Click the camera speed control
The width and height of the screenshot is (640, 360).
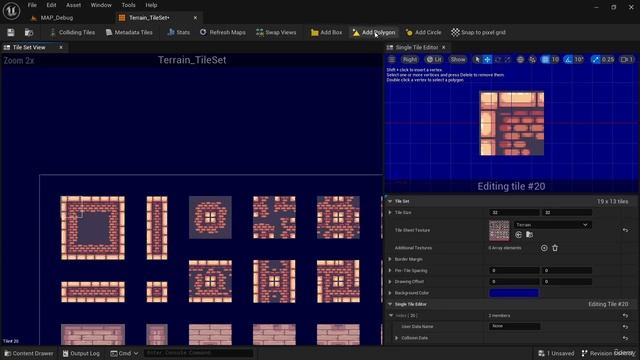(627, 60)
